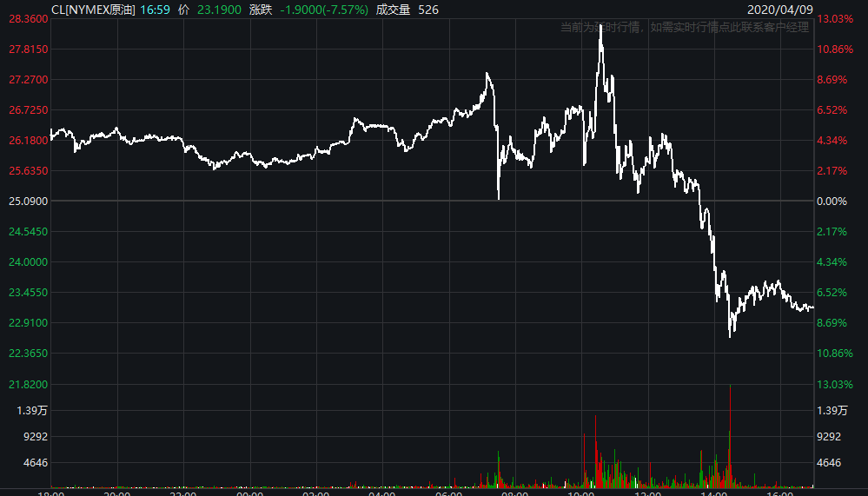868x496 pixels.
Task: Click the red 13.03% percent label
Action: 835,19
